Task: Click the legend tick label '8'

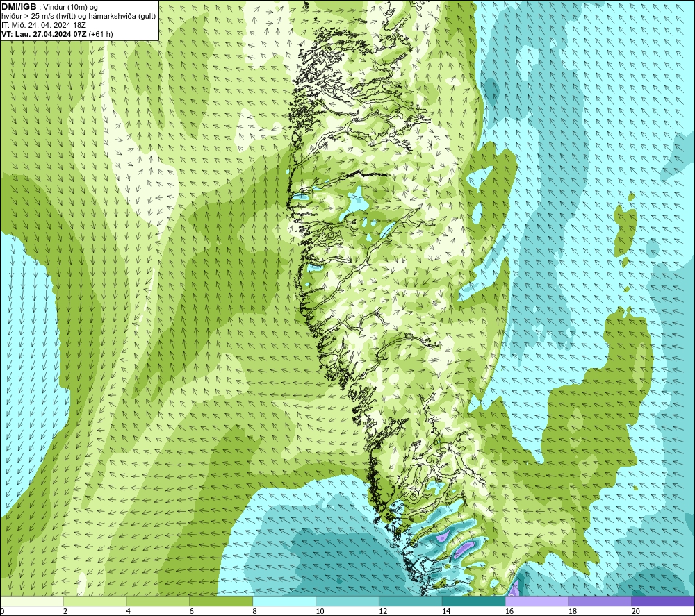Action: (254, 612)
